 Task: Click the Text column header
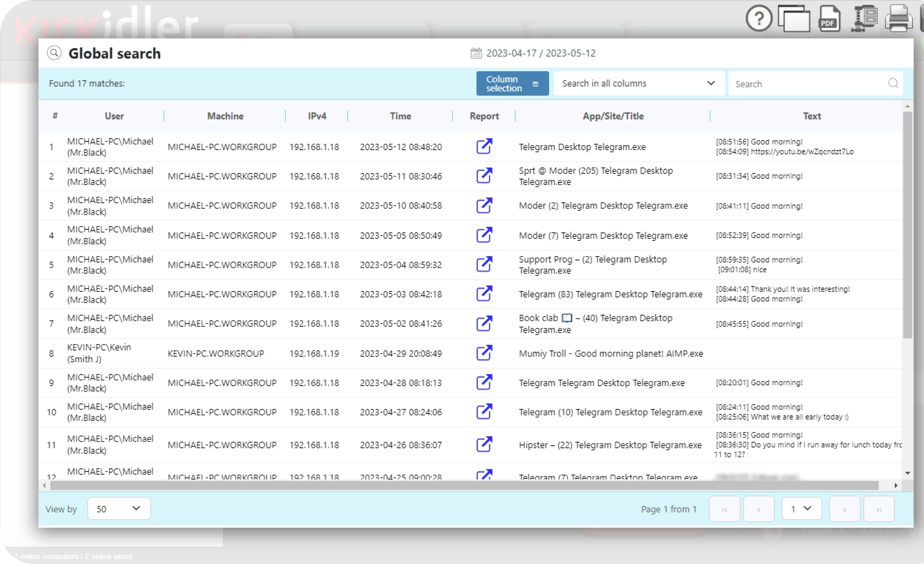pos(812,116)
